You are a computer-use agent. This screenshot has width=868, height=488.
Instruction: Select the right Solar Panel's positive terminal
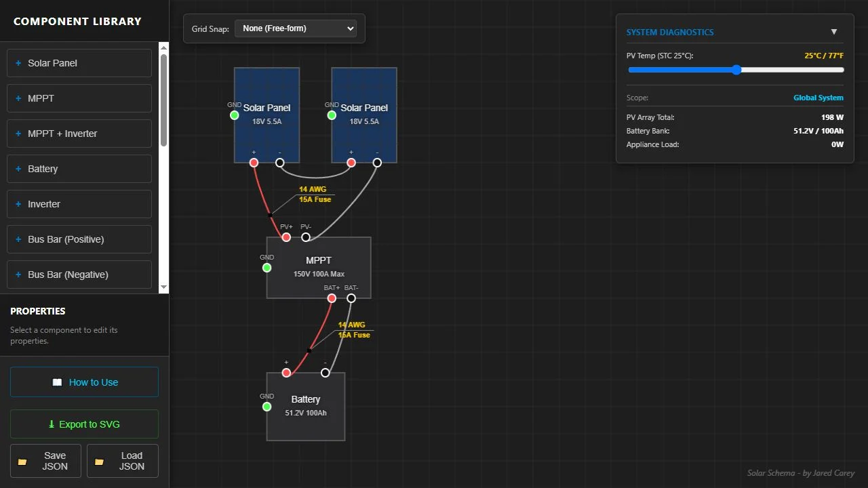(x=351, y=163)
